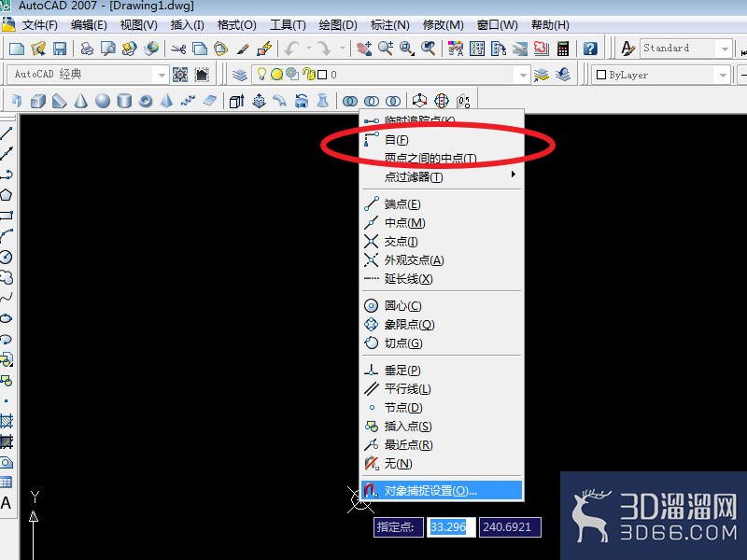The width and height of the screenshot is (747, 560).
Task: Save the drawing with the floppy disk icon
Action: pos(60,49)
